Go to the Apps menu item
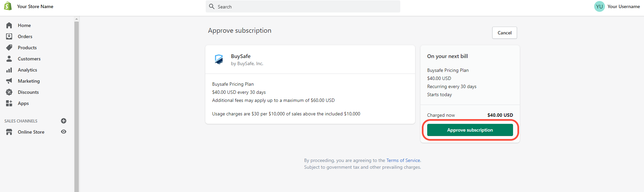Viewport: 644px width, 192px height. (23, 103)
